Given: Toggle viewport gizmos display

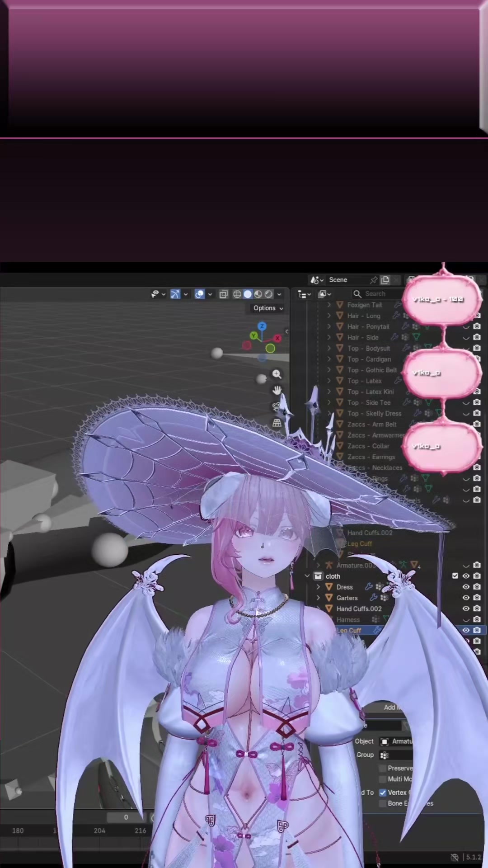Looking at the screenshot, I should click(x=175, y=294).
